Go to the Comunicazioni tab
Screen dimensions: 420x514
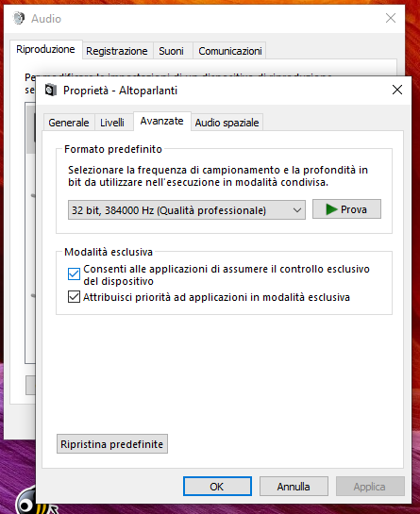click(229, 51)
